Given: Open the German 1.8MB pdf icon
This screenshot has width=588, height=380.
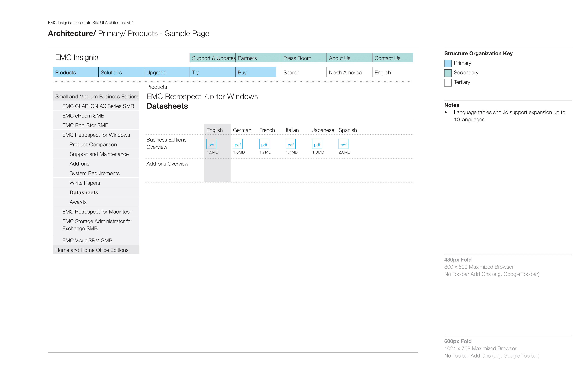Looking at the screenshot, I should click(238, 144).
